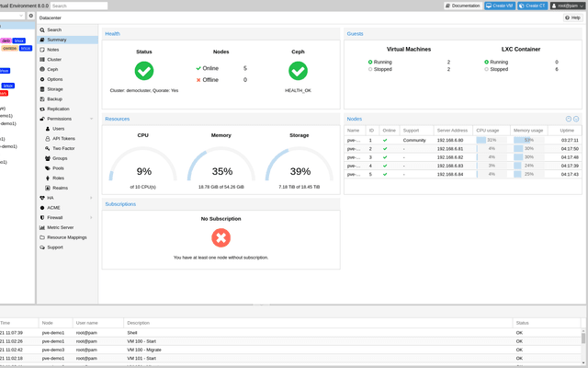Click the green Ceph health checkmark
The image size is (588, 368).
[298, 71]
